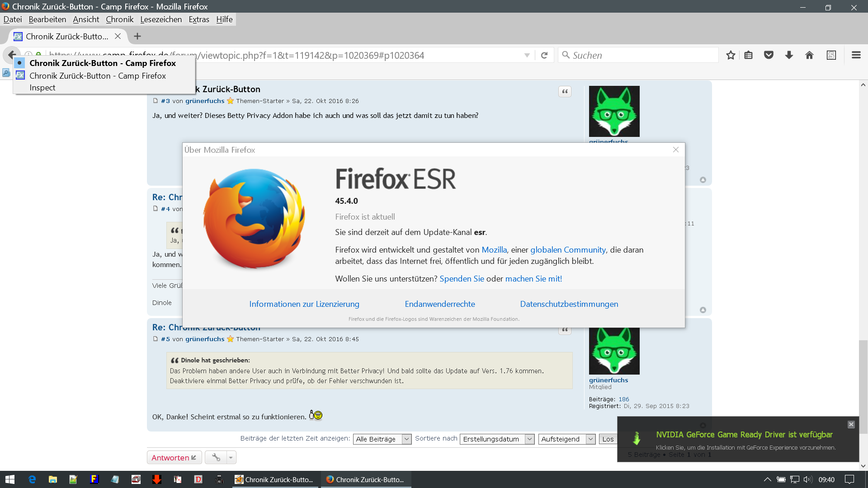Open a new tab with plus button
The width and height of the screenshot is (868, 488).
pyautogui.click(x=137, y=36)
